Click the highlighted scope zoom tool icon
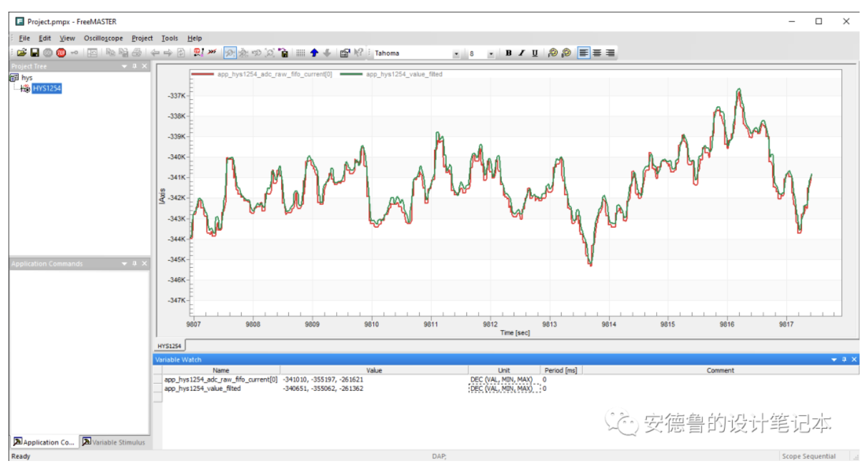The image size is (868, 472). (x=230, y=53)
